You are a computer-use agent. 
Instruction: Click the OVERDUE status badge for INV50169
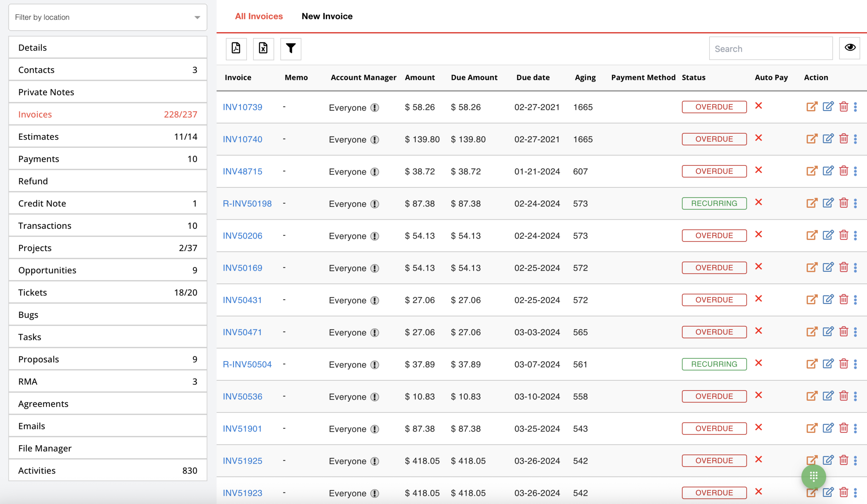(x=714, y=267)
